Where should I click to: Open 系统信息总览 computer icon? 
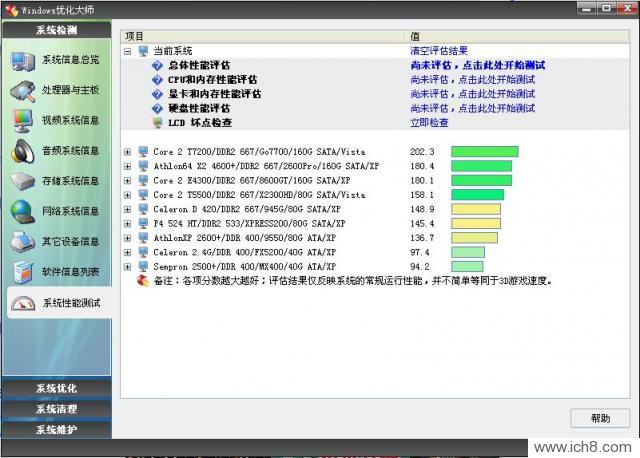(23, 61)
